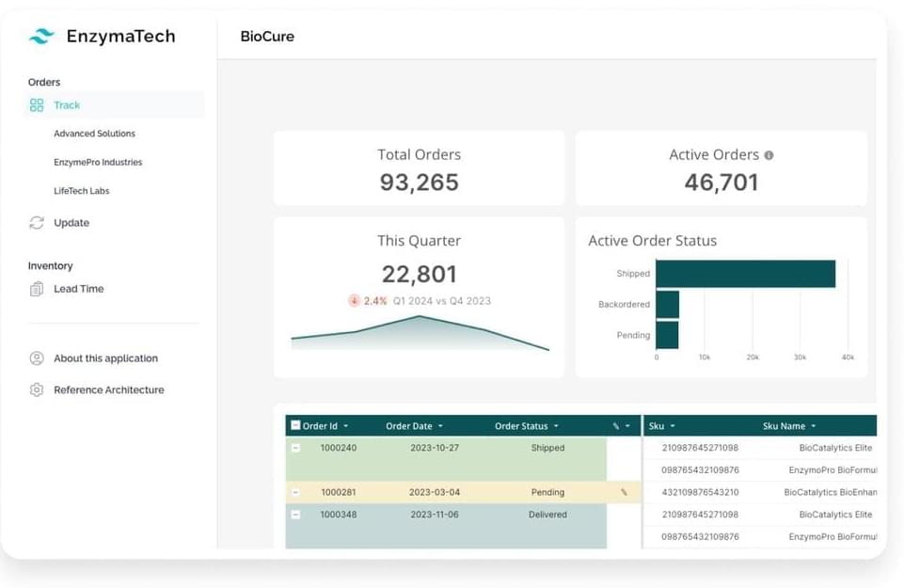904x588 pixels.
Task: Click the Shipped bar in Active Order Status chart
Action: tap(745, 274)
